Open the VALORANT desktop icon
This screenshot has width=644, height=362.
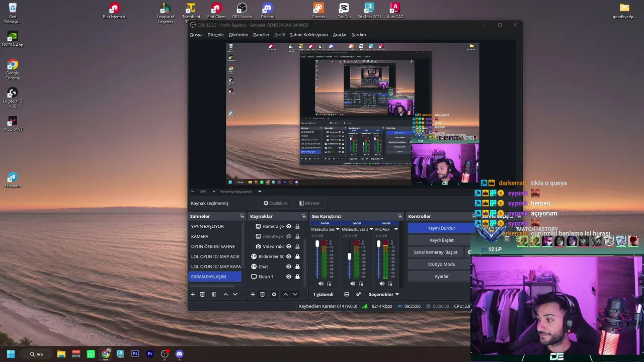[x=13, y=124]
